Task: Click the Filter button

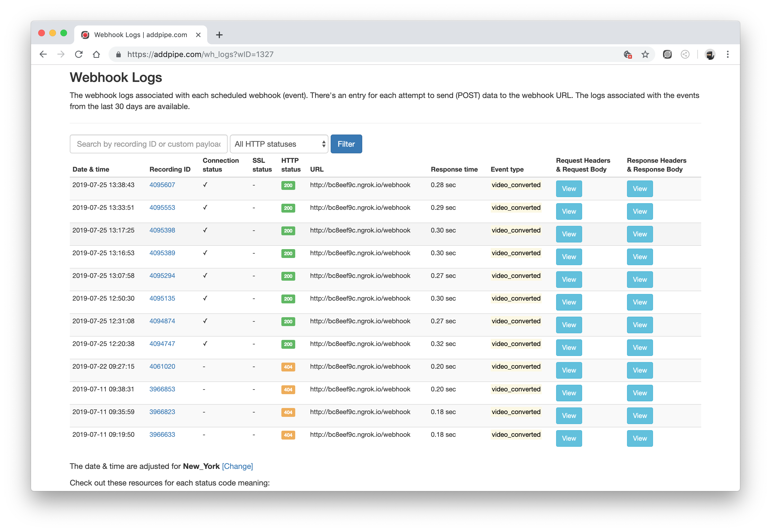Action: (346, 144)
